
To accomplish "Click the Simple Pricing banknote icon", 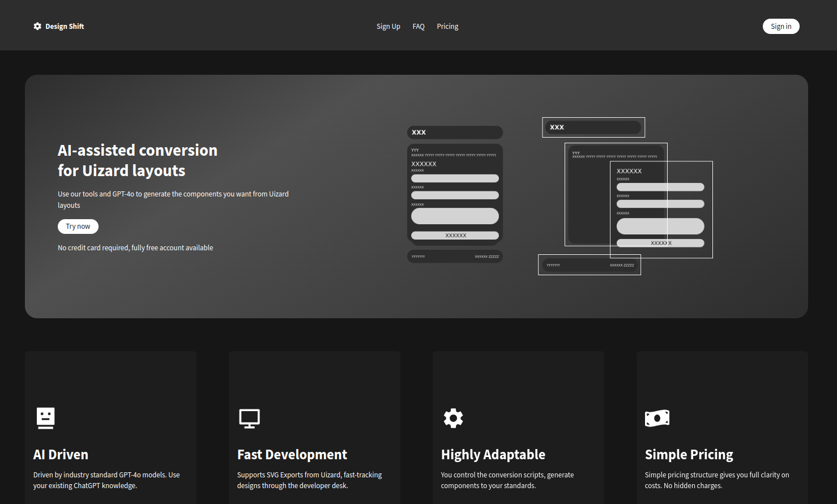I will 657,418.
